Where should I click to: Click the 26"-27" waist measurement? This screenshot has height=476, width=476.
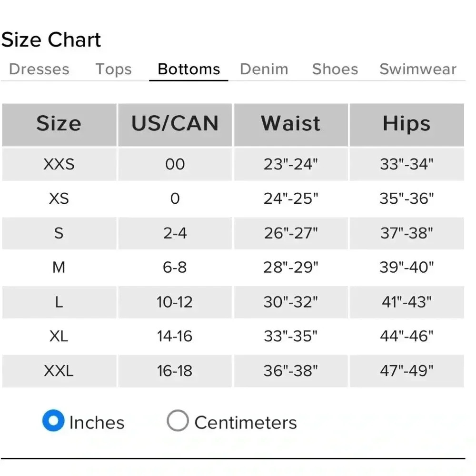coord(290,233)
